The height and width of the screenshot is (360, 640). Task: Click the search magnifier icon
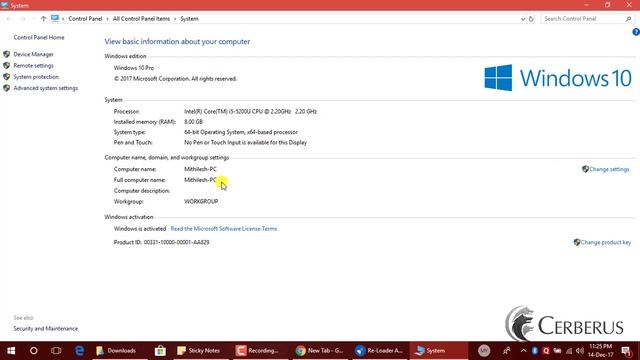click(x=629, y=19)
